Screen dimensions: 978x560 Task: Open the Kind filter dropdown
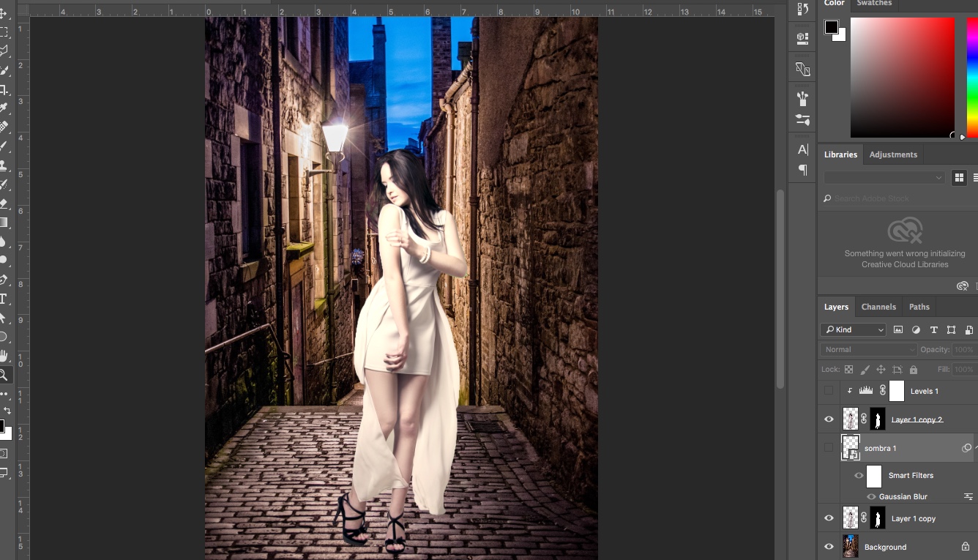point(853,329)
